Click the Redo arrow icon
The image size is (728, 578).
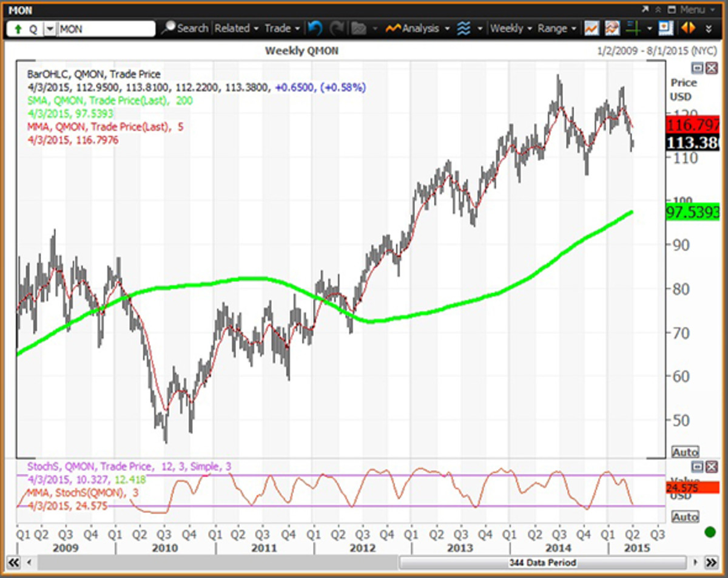tap(337, 28)
